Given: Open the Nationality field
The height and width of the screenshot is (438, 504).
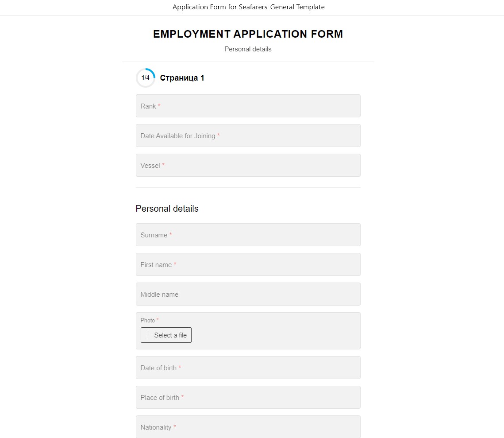Looking at the screenshot, I should tap(248, 427).
